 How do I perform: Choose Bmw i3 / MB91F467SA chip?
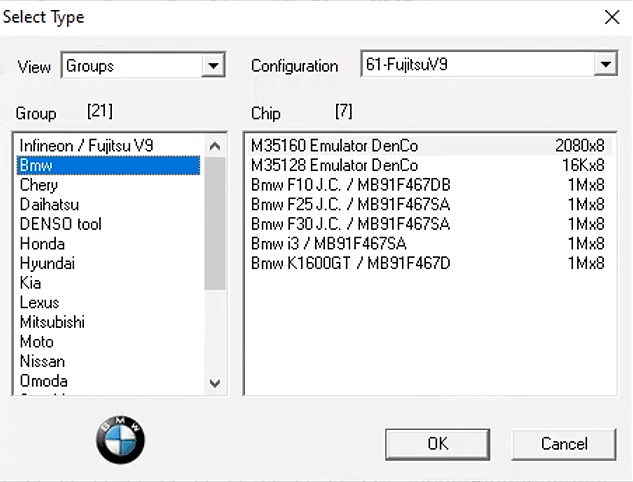pyautogui.click(x=429, y=244)
